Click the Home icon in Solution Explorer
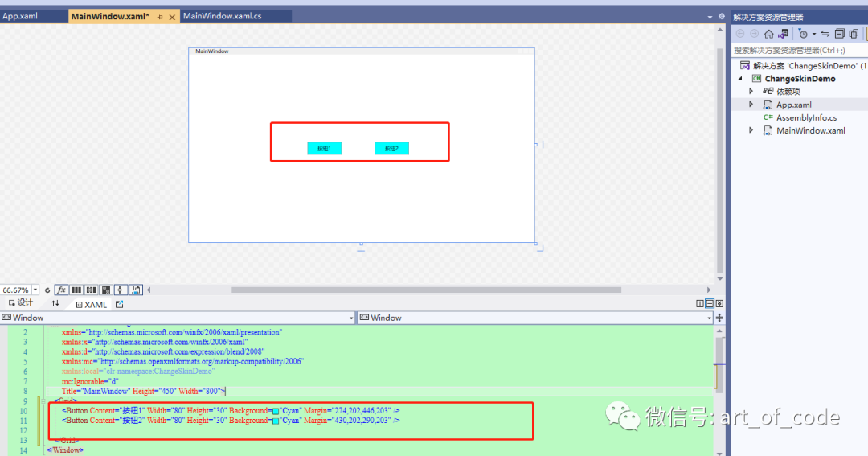 tap(769, 34)
